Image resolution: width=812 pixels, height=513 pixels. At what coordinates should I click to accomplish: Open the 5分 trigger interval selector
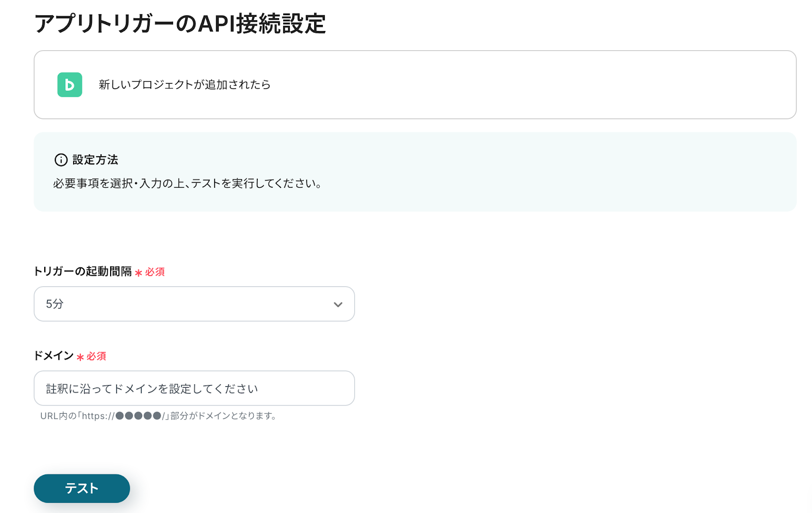tap(194, 304)
